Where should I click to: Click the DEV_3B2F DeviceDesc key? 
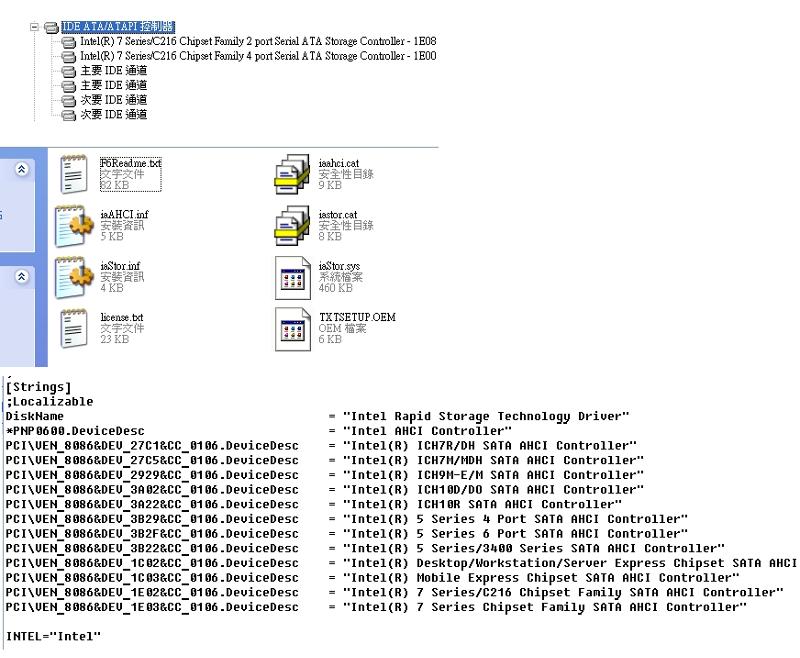(152, 534)
